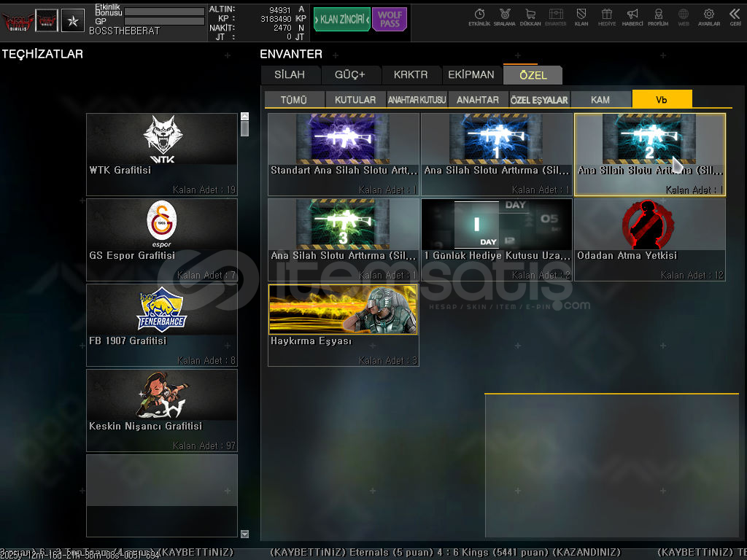
Task: Select the GS Espor Grafitisi item
Action: click(162, 240)
